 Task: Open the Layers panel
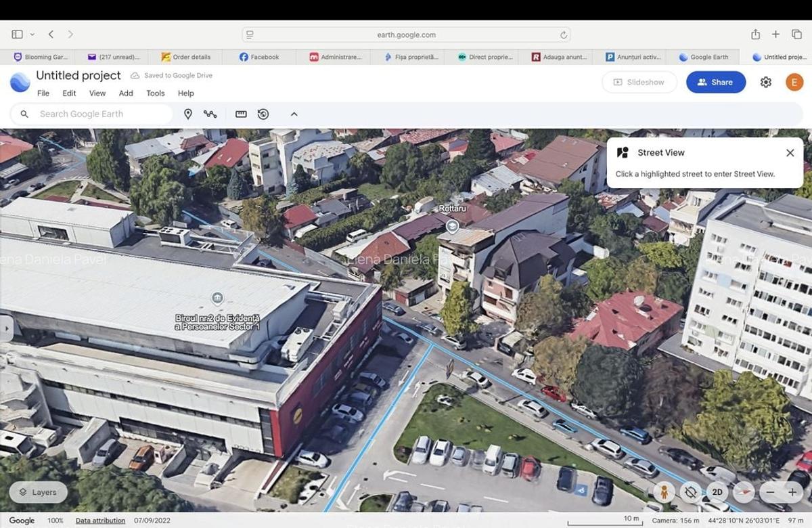38,492
